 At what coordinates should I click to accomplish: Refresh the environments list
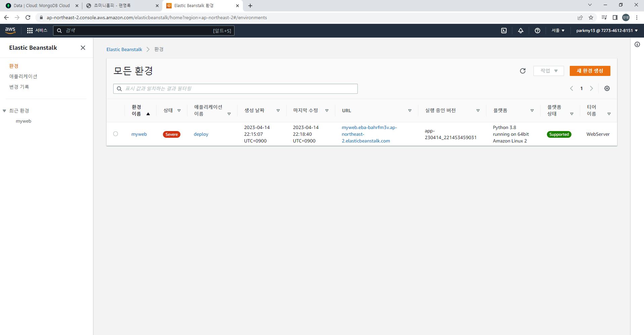tap(523, 71)
